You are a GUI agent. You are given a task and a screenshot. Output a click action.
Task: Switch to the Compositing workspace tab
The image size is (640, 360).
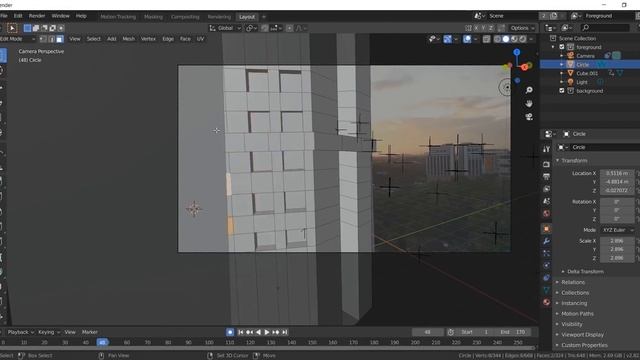(185, 17)
